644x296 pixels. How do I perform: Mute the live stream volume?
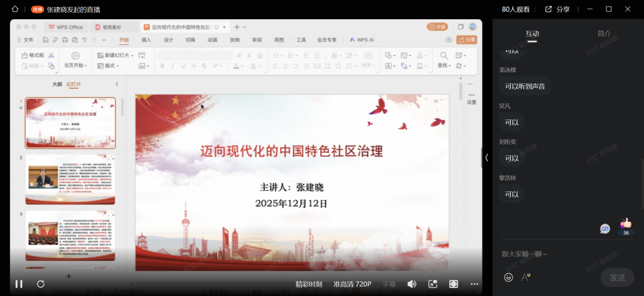click(x=412, y=284)
